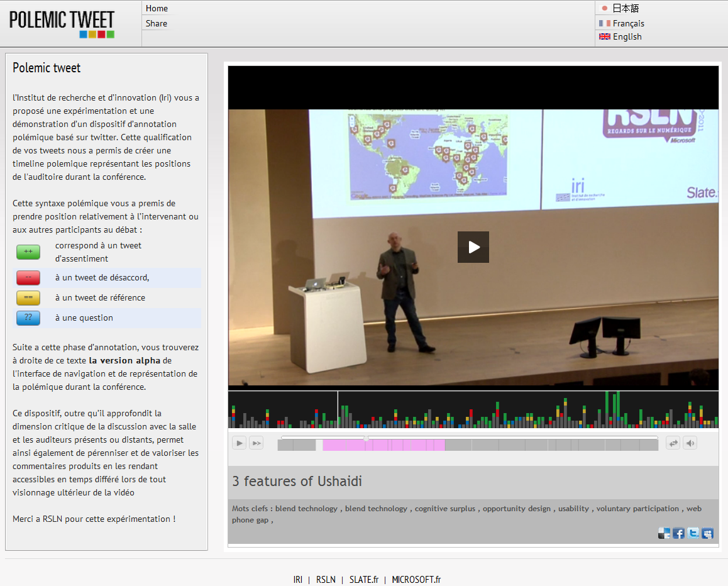This screenshot has height=586, width=728.
Task: Start the video with the large play overlay
Action: 473,247
